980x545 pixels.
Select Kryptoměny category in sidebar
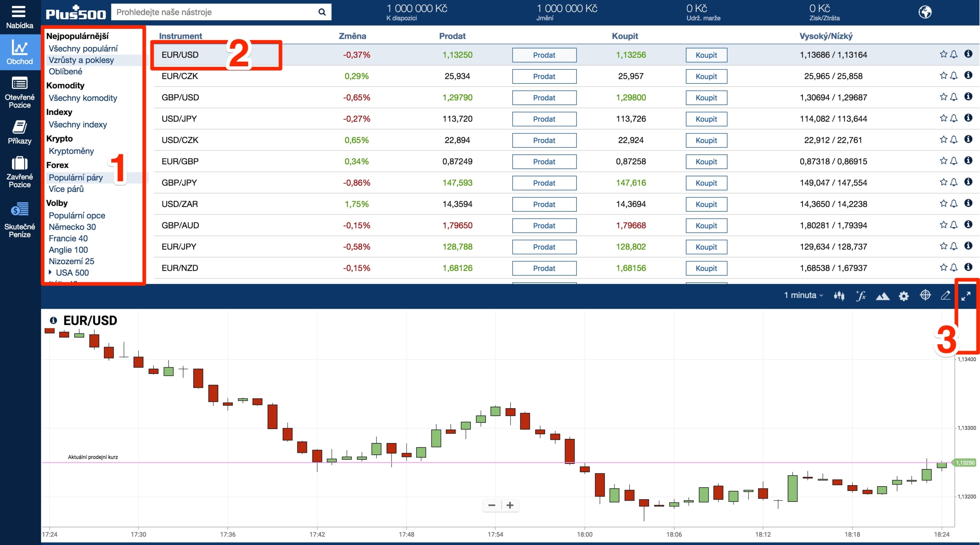pyautogui.click(x=71, y=151)
